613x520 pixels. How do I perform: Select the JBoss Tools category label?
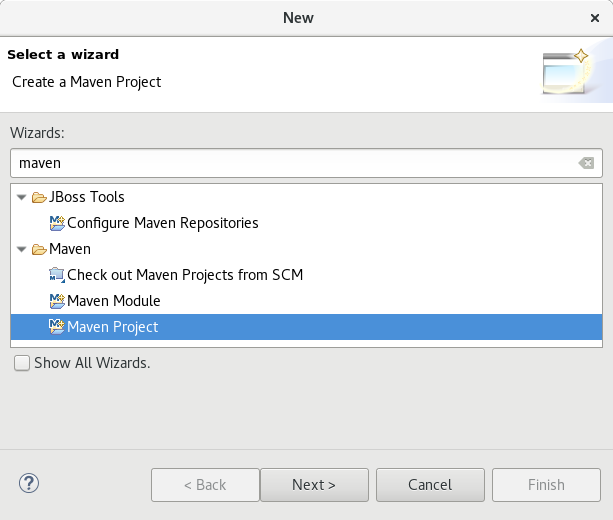(x=87, y=197)
